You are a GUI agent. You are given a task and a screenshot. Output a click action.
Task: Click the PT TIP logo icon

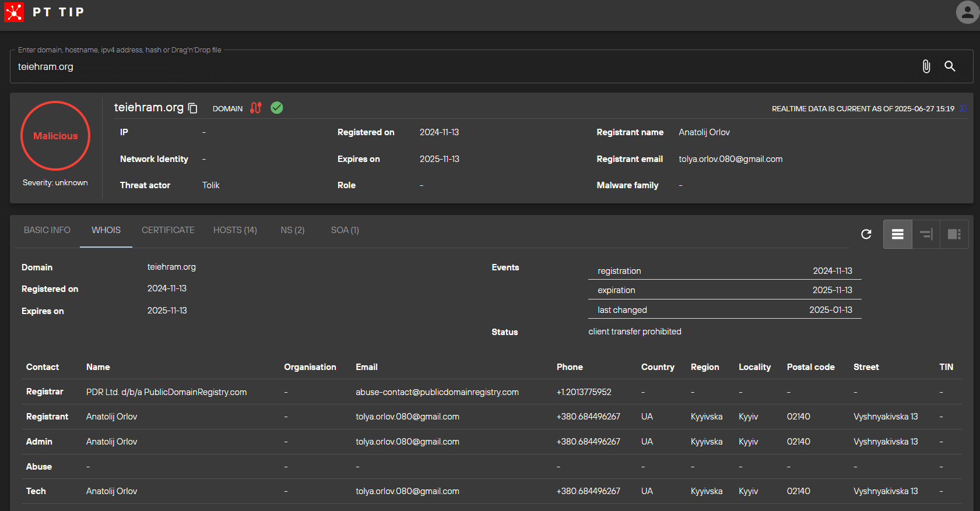[14, 12]
